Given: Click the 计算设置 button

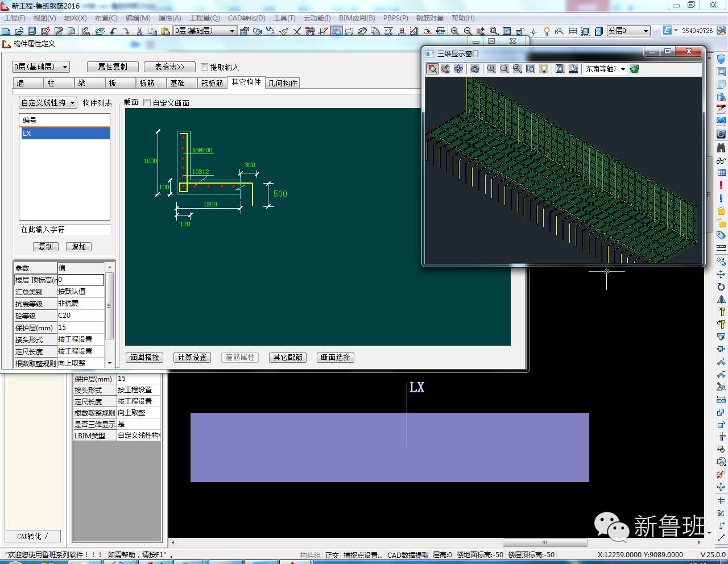Looking at the screenshot, I should [x=192, y=357].
